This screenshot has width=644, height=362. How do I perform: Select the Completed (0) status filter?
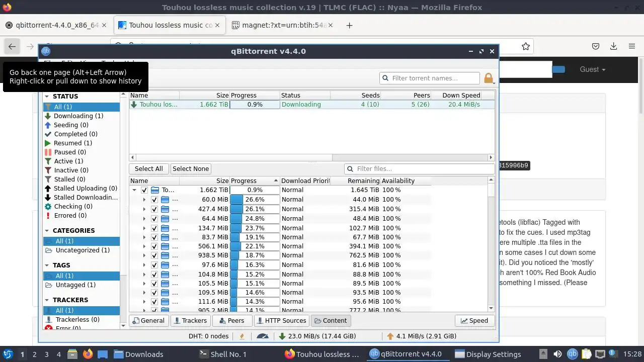(x=82, y=134)
